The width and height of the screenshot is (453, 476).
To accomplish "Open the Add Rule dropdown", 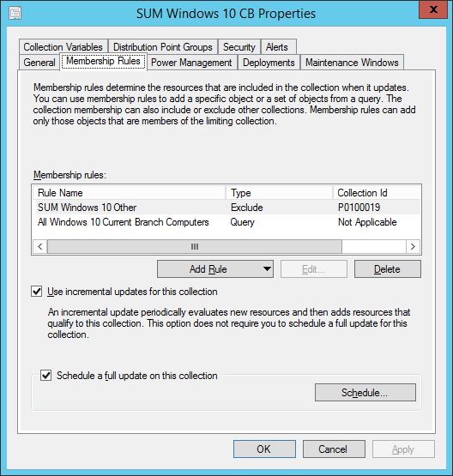I will (215, 269).
